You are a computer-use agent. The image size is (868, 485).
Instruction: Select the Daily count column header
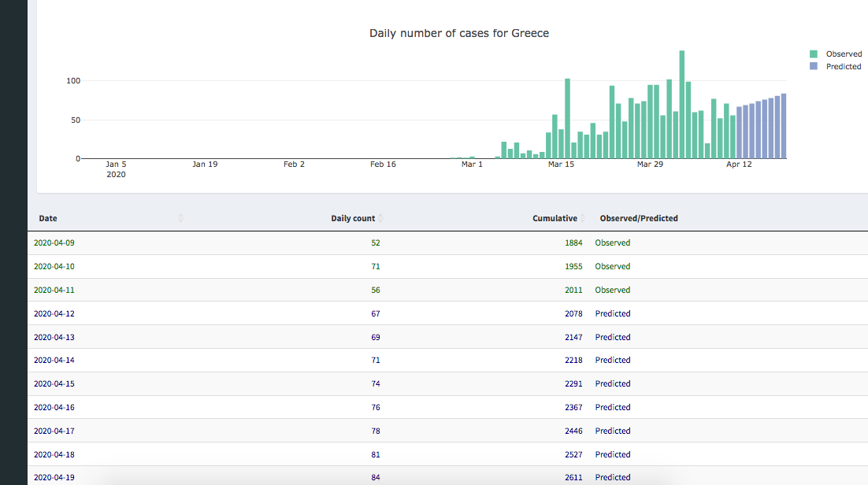tap(352, 218)
